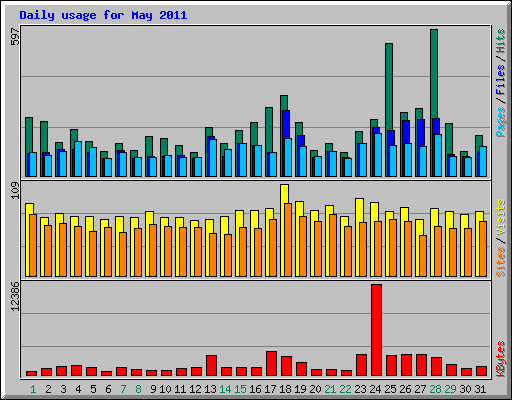Click the red KBytes bar for day 13
The width and height of the screenshot is (512, 400).
pyautogui.click(x=211, y=366)
